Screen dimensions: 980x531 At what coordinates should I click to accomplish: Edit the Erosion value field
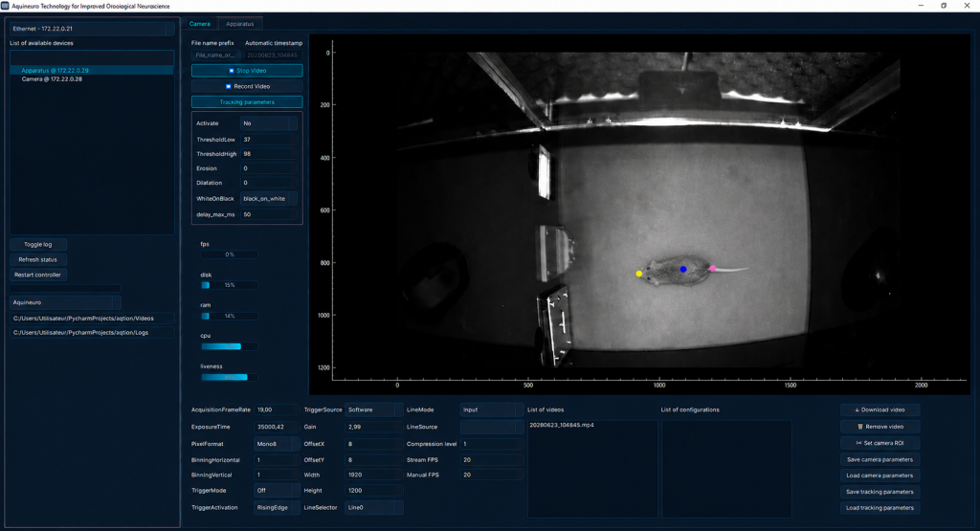(269, 168)
